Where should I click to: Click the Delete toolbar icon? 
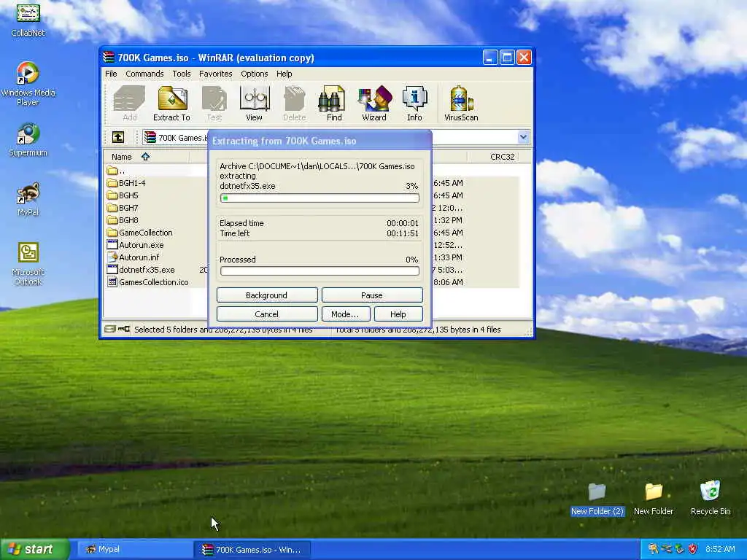294,104
